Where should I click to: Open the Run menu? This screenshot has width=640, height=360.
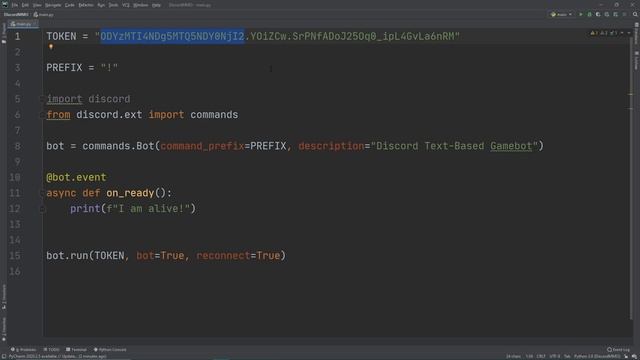pos(101,5)
